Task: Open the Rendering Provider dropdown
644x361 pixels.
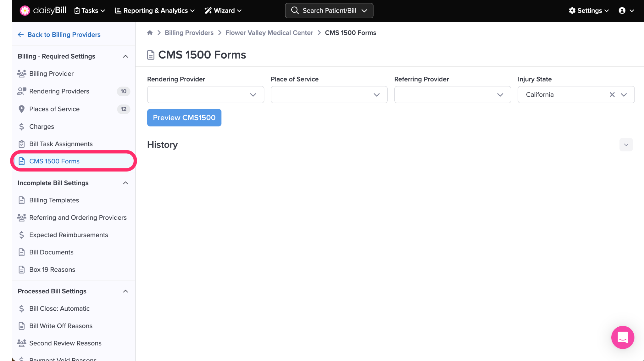Action: [x=205, y=94]
